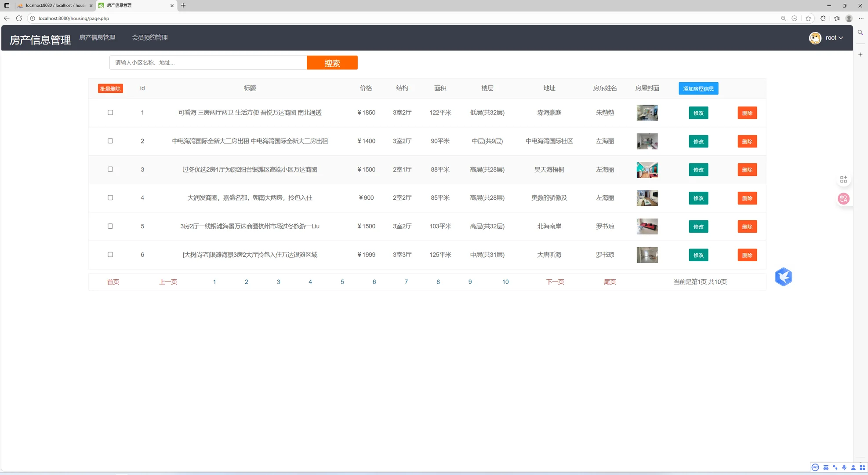Click the search magnifier in the side panel

coord(860,33)
